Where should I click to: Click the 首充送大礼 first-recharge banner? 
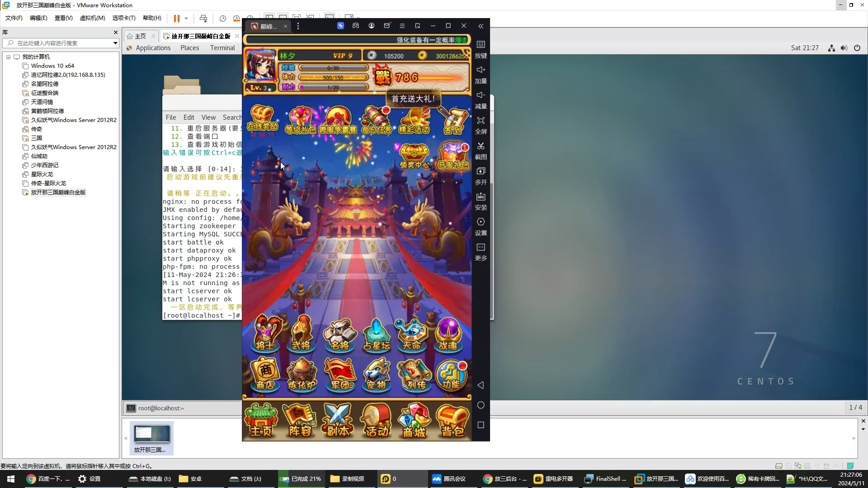pos(413,99)
